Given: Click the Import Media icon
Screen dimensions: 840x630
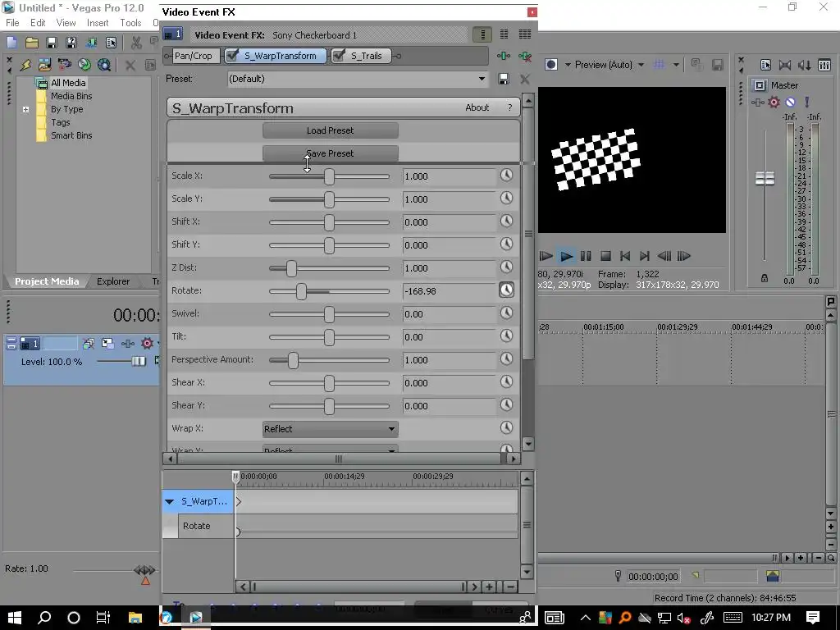Looking at the screenshot, I should (x=44, y=65).
